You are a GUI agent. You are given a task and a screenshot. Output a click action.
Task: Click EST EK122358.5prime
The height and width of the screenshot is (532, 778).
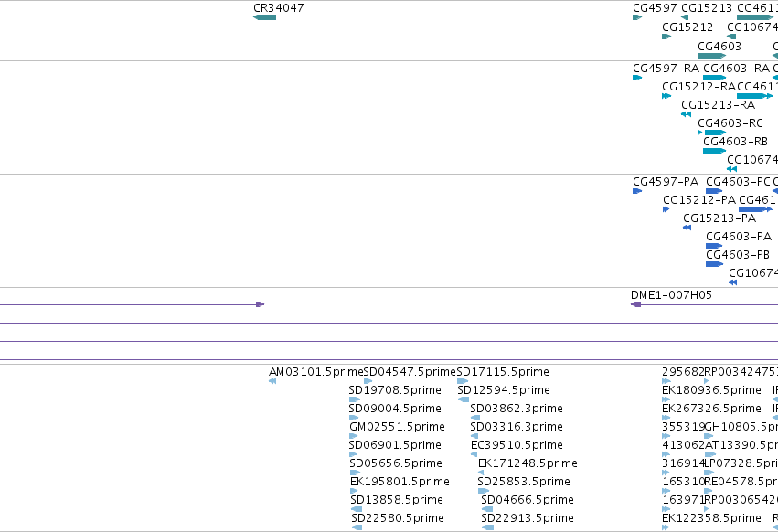tap(666, 527)
